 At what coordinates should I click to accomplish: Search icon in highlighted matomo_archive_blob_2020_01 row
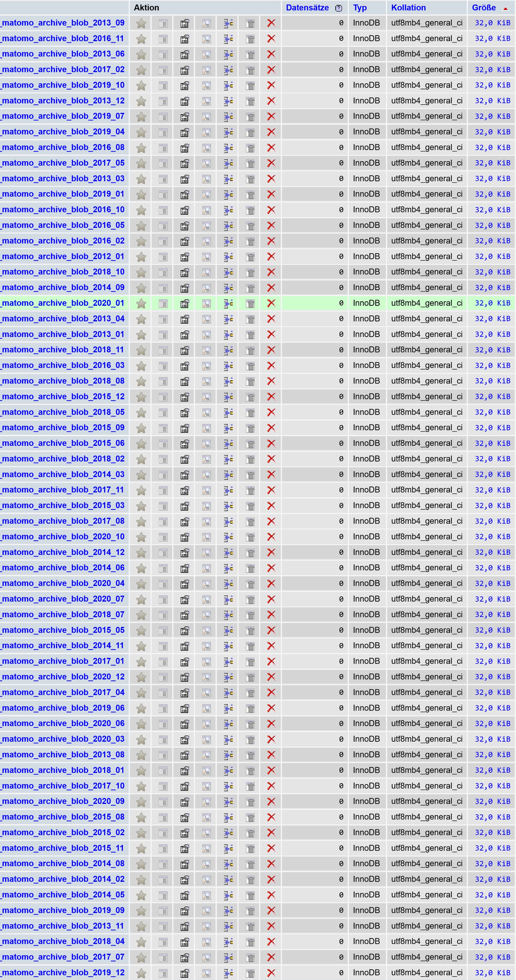point(206,304)
